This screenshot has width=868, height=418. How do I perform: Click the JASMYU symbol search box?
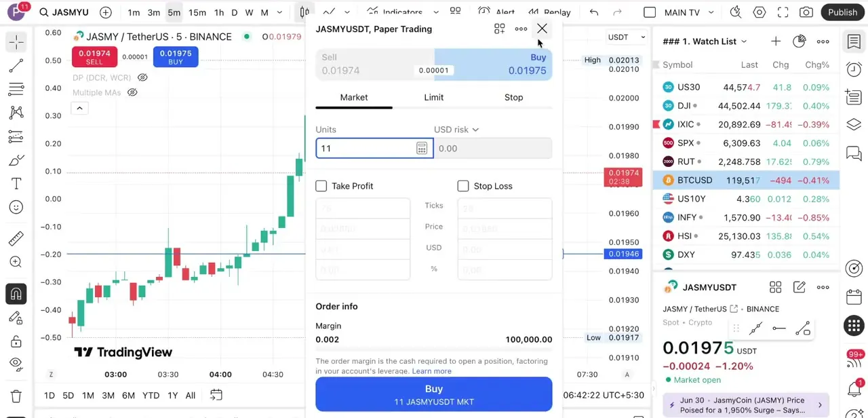(64, 12)
